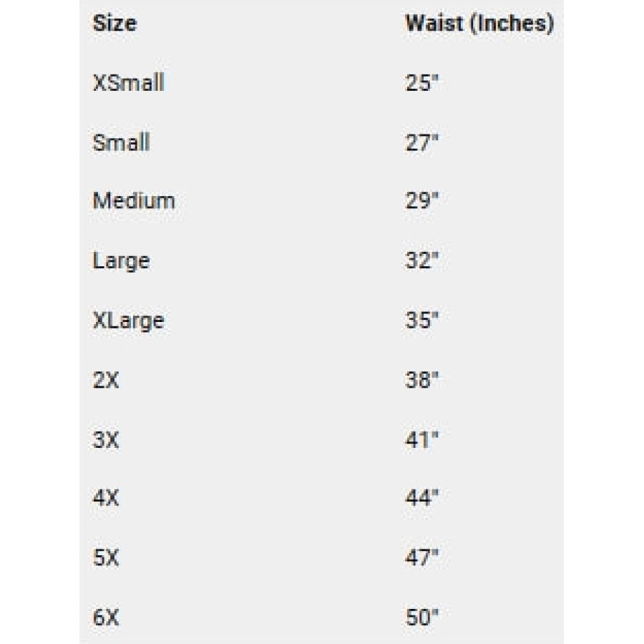
Task: Select the Small size label
Action: pos(121,142)
